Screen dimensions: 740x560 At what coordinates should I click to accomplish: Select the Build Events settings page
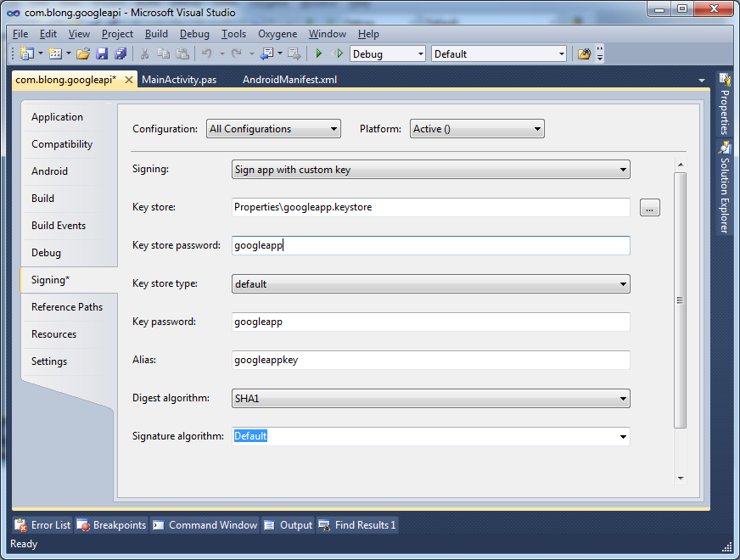pyautogui.click(x=59, y=226)
